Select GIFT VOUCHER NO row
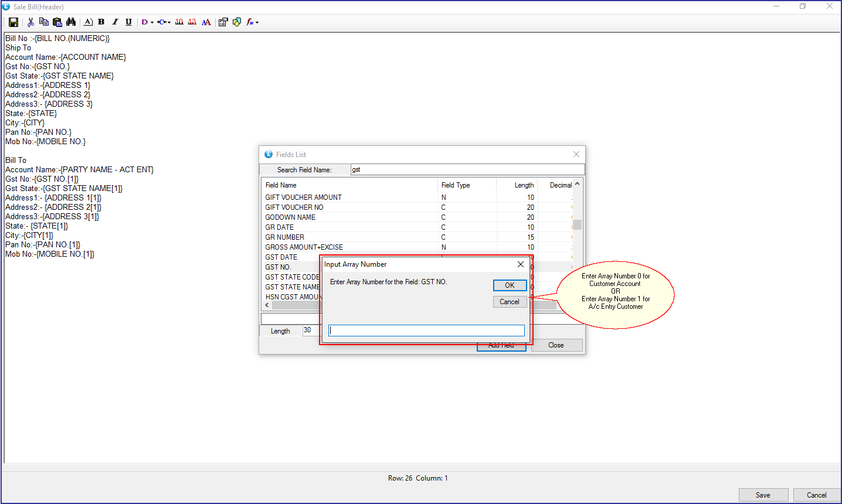 (417, 207)
